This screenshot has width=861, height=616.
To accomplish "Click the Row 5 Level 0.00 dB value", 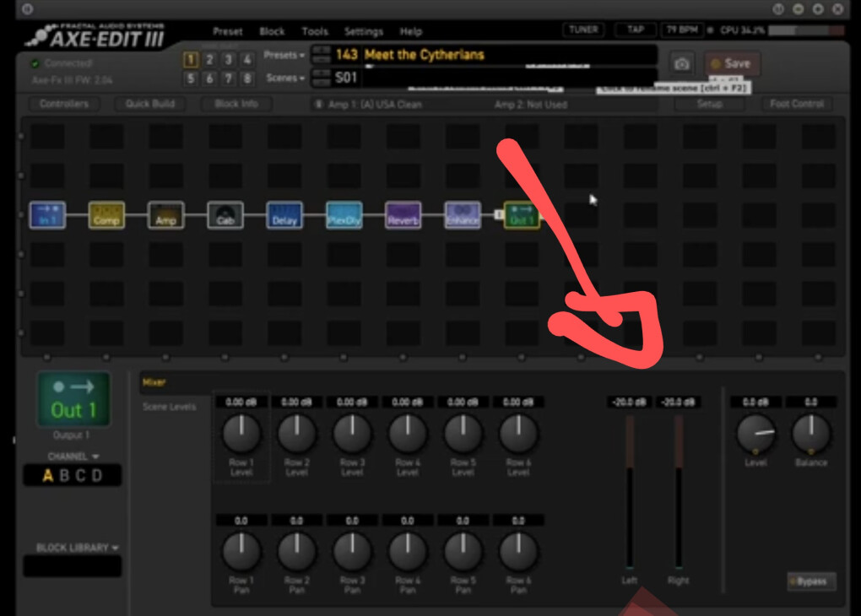I will point(463,403).
